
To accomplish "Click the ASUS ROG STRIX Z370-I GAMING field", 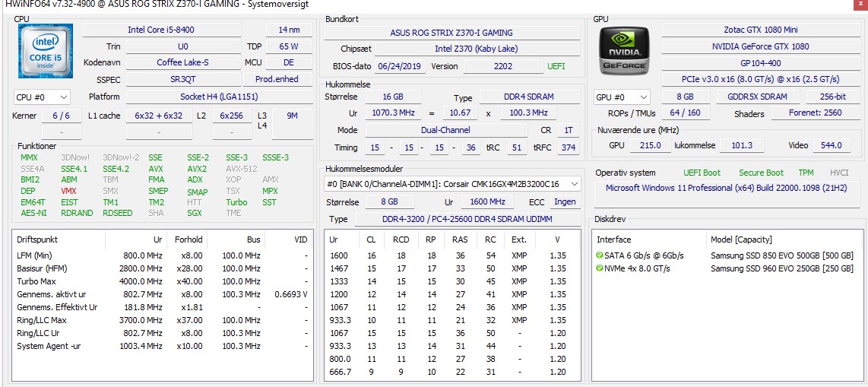I will click(451, 33).
